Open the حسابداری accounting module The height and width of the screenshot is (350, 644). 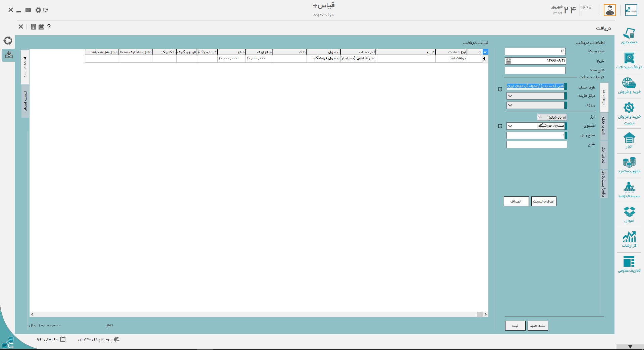pos(629,36)
